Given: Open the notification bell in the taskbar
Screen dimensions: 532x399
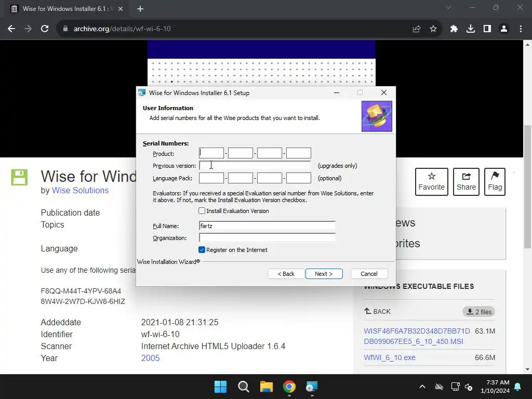Looking at the screenshot, I should point(518,387).
